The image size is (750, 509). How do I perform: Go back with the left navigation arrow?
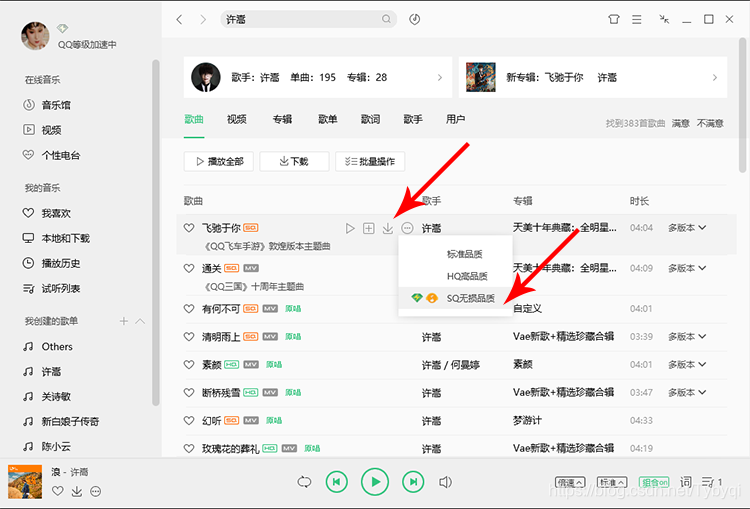tap(179, 20)
